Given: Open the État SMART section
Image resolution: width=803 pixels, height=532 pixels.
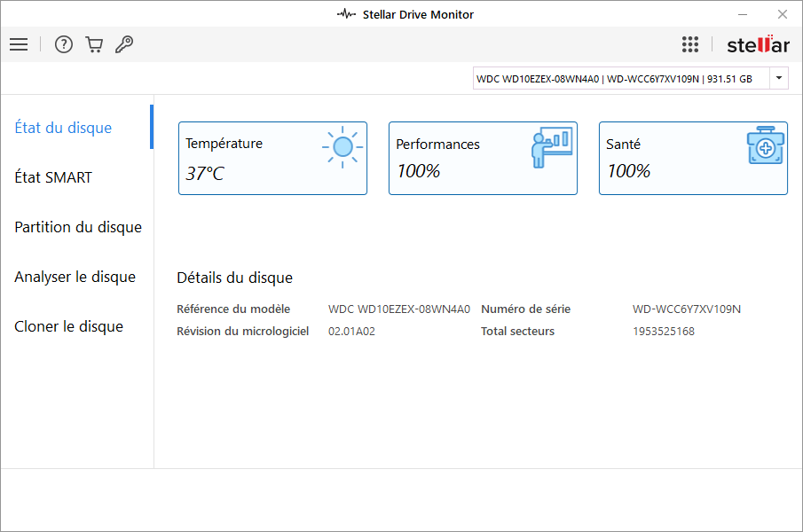Looking at the screenshot, I should pos(53,177).
